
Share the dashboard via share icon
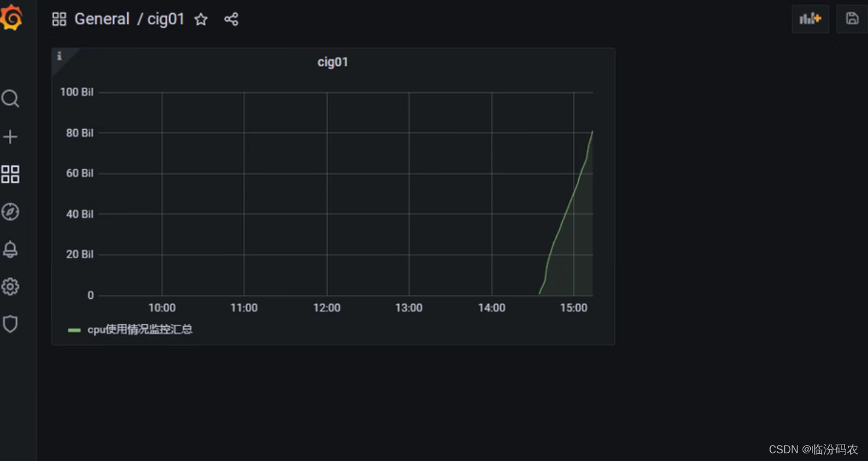231,19
